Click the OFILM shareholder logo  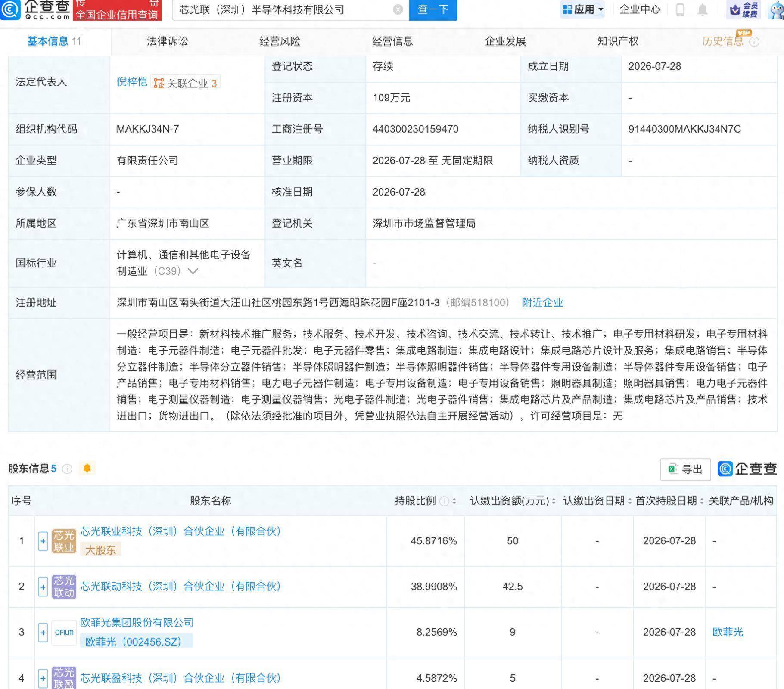[64, 633]
